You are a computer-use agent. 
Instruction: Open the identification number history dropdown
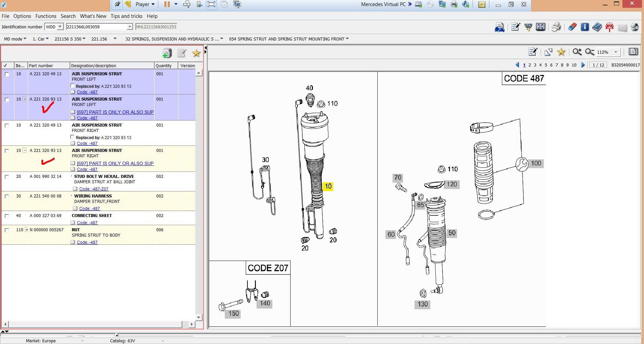[130, 27]
